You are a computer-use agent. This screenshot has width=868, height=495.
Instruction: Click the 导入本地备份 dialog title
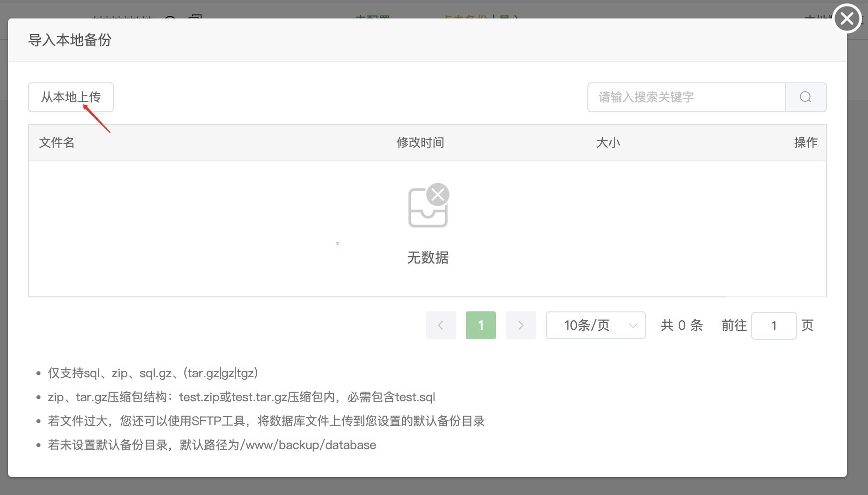point(70,40)
